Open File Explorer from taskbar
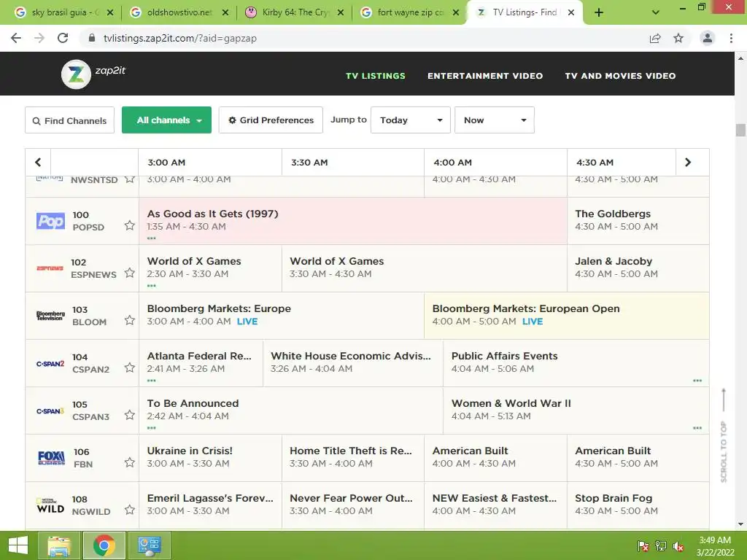 coord(59,545)
